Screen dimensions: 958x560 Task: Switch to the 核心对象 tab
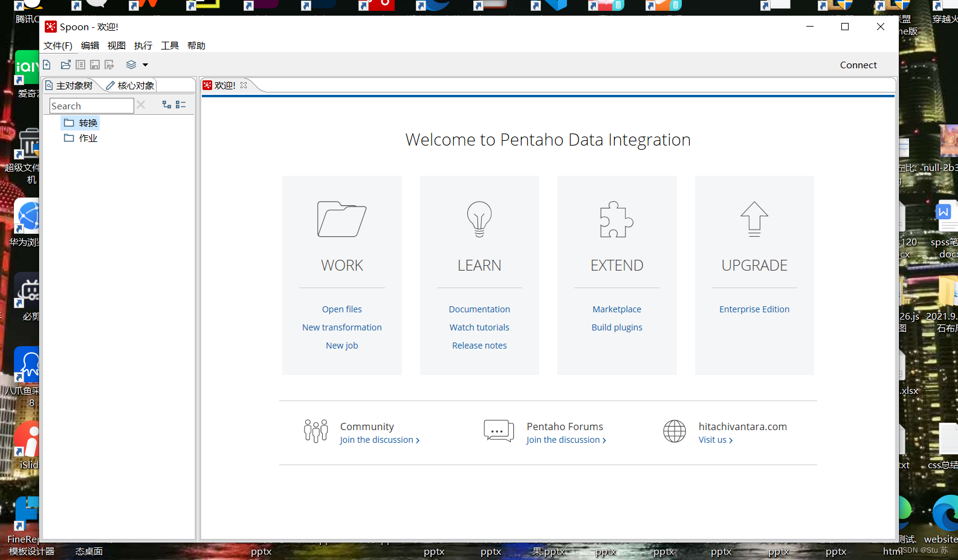coord(131,85)
